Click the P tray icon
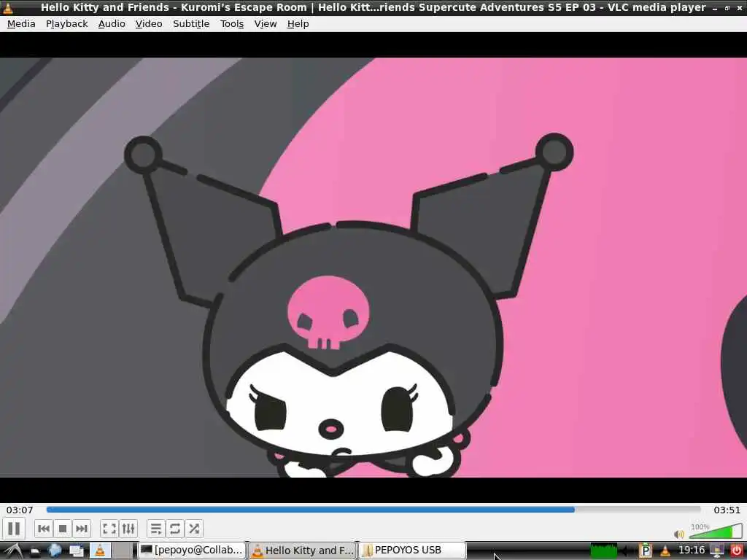Viewport: 747px width, 560px height. (x=645, y=551)
